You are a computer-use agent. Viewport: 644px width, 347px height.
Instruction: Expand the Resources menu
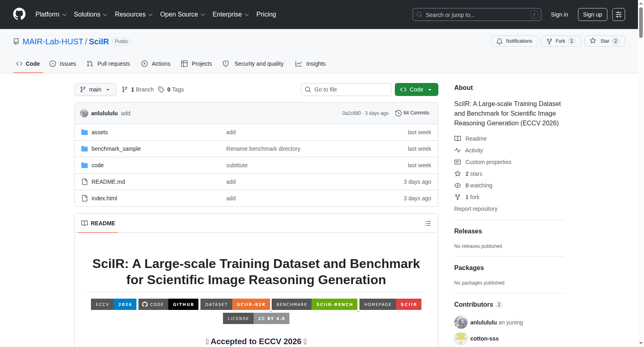[x=134, y=15]
